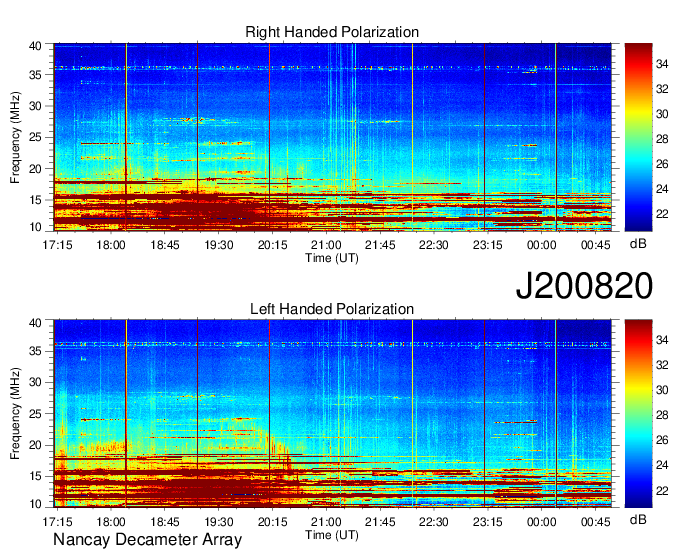Viewport: 680px width, 552px height.
Task: Click the 19:30 tick label on top plot
Action: [x=219, y=245]
